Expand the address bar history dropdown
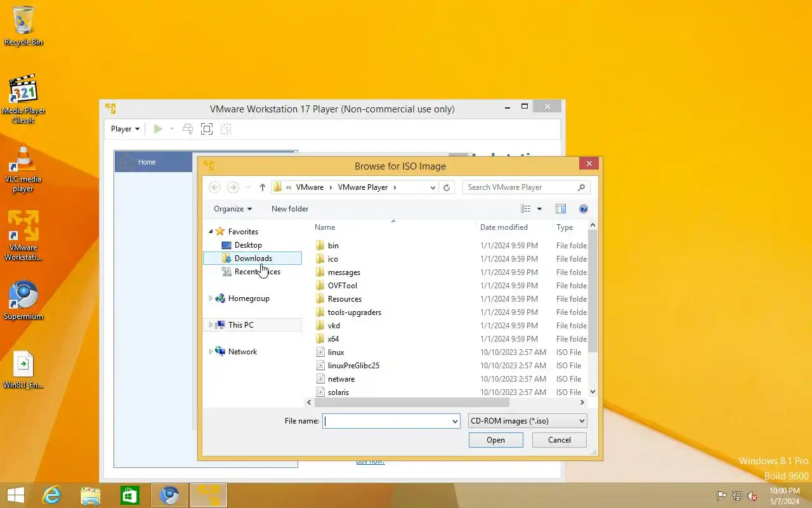This screenshot has height=508, width=812. tap(433, 187)
